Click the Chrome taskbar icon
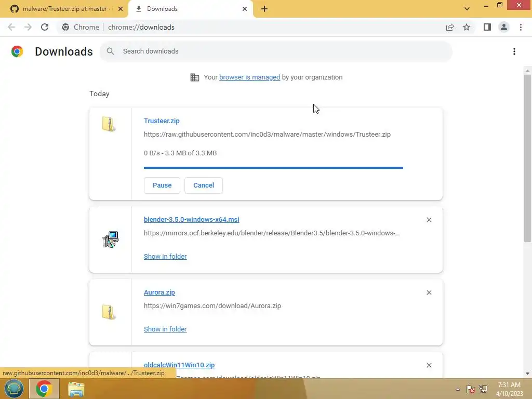The width and height of the screenshot is (532, 399). (44, 389)
